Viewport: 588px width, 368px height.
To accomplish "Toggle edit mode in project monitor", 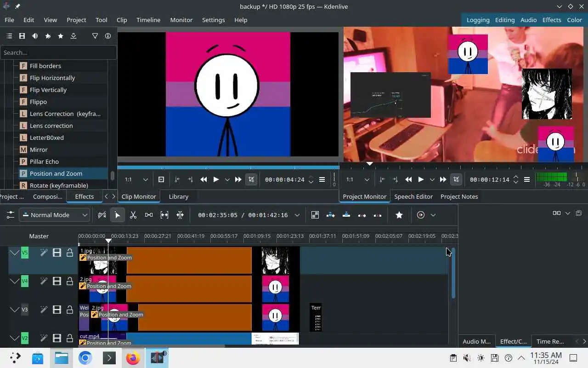I will pyautogui.click(x=456, y=179).
